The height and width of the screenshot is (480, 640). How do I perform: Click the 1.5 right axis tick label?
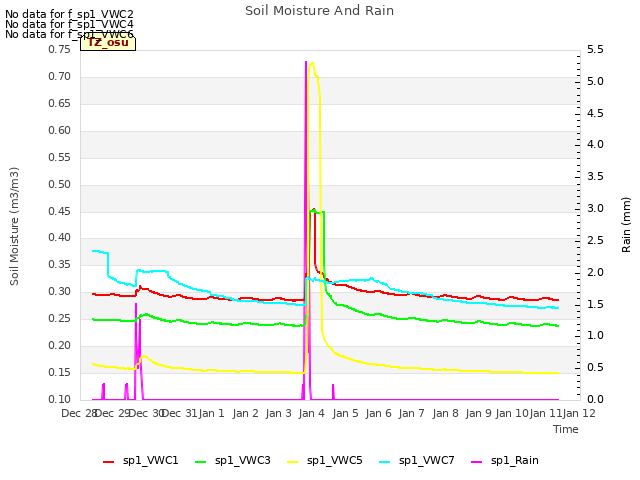pyautogui.click(x=595, y=304)
